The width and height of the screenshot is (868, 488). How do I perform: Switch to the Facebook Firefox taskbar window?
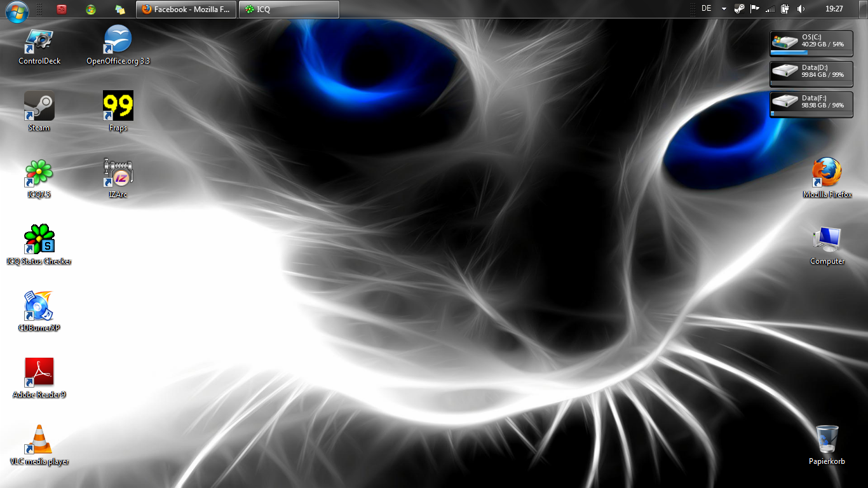[186, 10]
